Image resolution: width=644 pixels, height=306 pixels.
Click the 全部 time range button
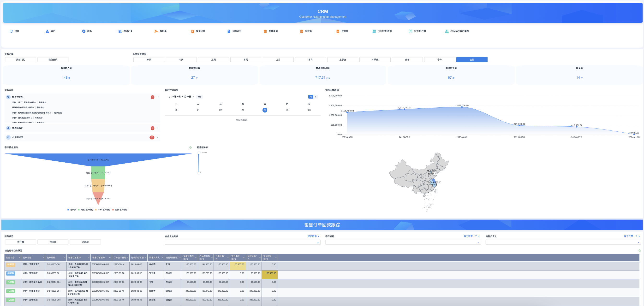point(471,59)
